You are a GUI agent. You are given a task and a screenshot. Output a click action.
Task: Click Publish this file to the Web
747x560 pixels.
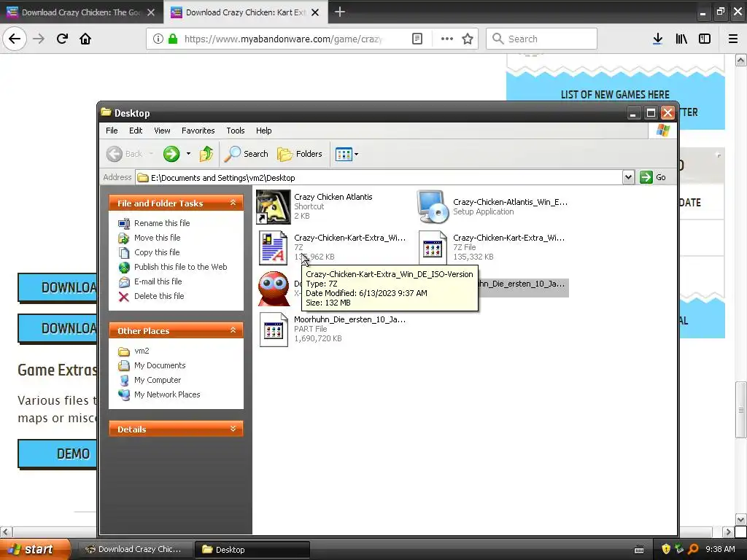(181, 267)
